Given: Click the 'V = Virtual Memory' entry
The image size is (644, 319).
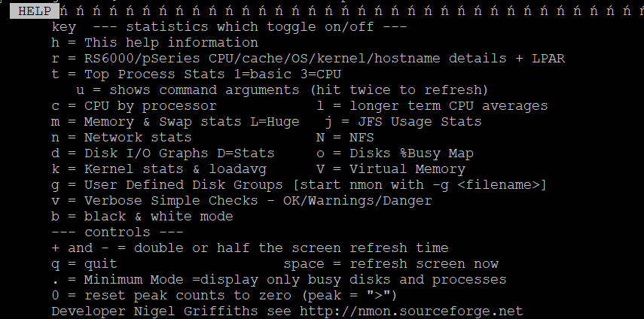Looking at the screenshot, I should [391, 169].
